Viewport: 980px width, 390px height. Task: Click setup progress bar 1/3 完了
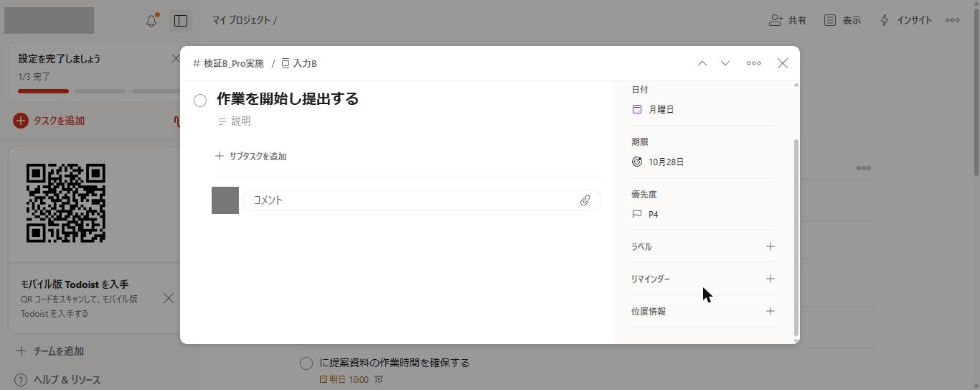99,91
